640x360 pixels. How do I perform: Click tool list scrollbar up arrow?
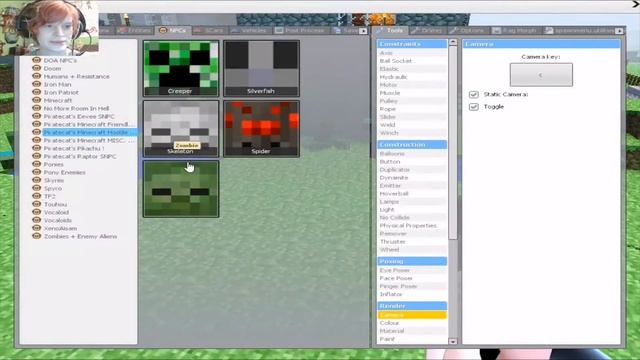453,42
